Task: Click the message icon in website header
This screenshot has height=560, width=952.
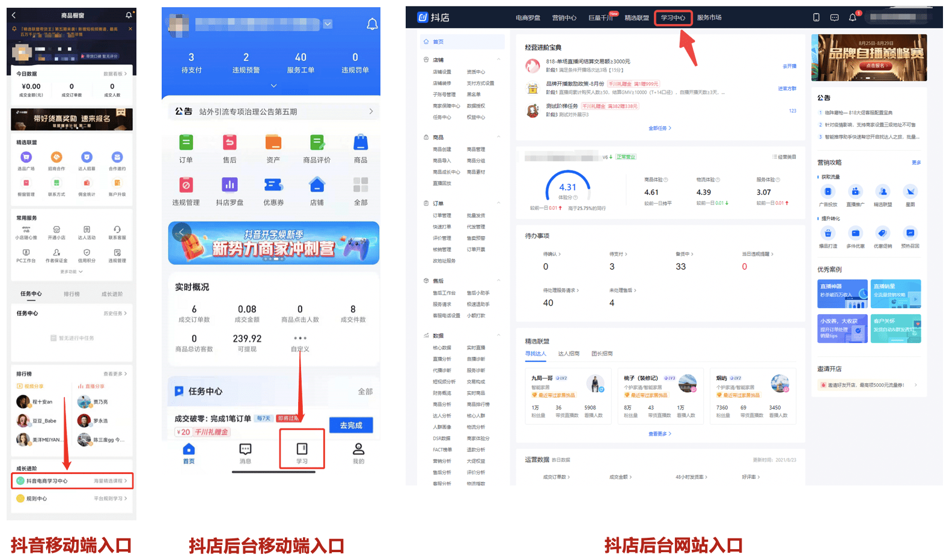Action: [834, 17]
